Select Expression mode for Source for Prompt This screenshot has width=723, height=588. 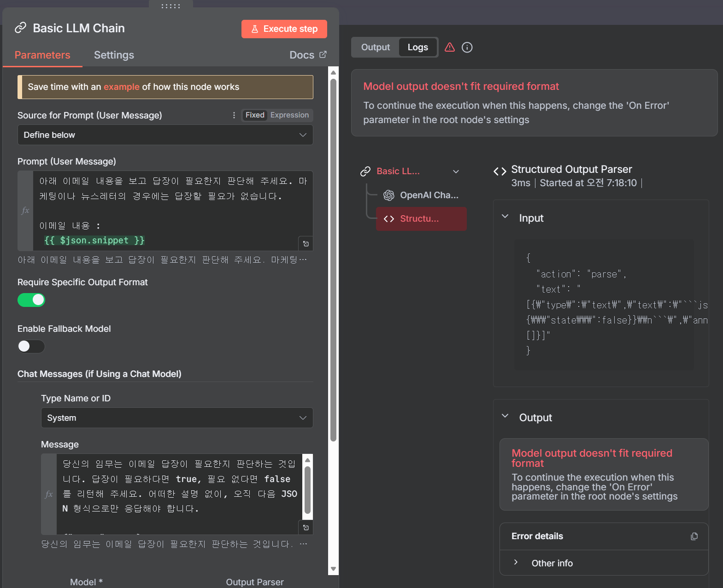289,115
